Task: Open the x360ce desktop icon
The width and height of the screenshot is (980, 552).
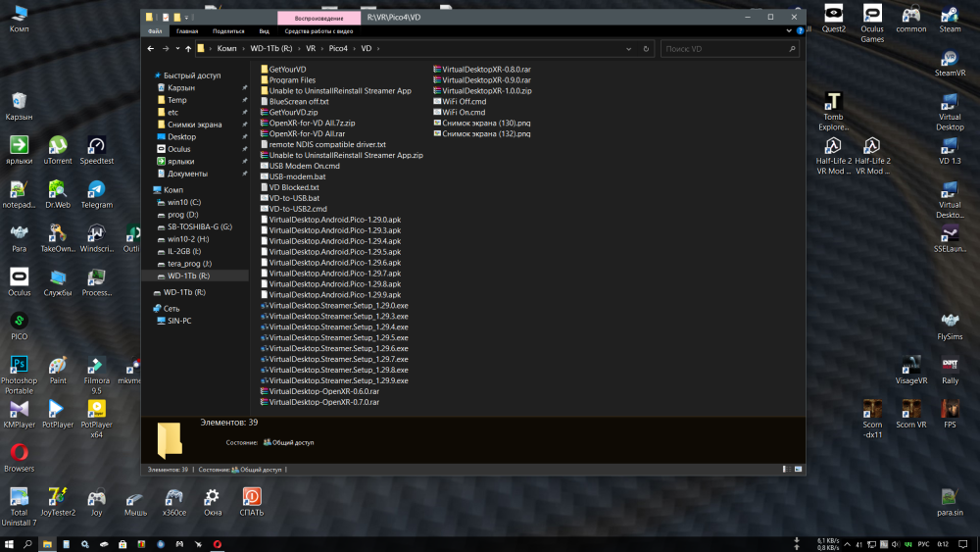Action: tap(173, 502)
